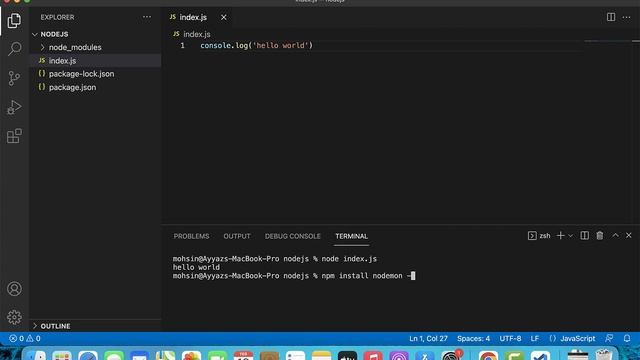Open Calendar from the Dock
The image size is (640, 360).
point(243,356)
